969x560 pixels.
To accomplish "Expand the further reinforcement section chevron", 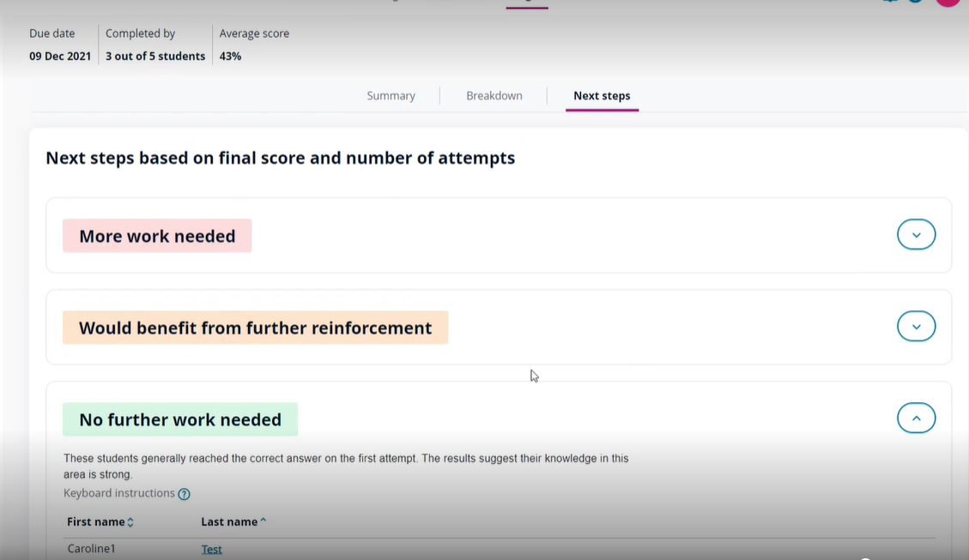I will (x=916, y=327).
